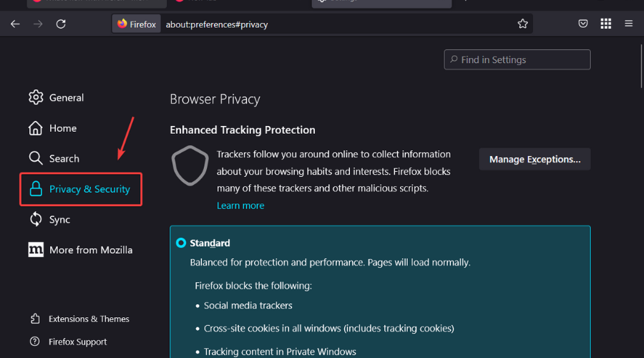Click the forward navigation arrow
The width and height of the screenshot is (644, 358).
click(x=38, y=24)
